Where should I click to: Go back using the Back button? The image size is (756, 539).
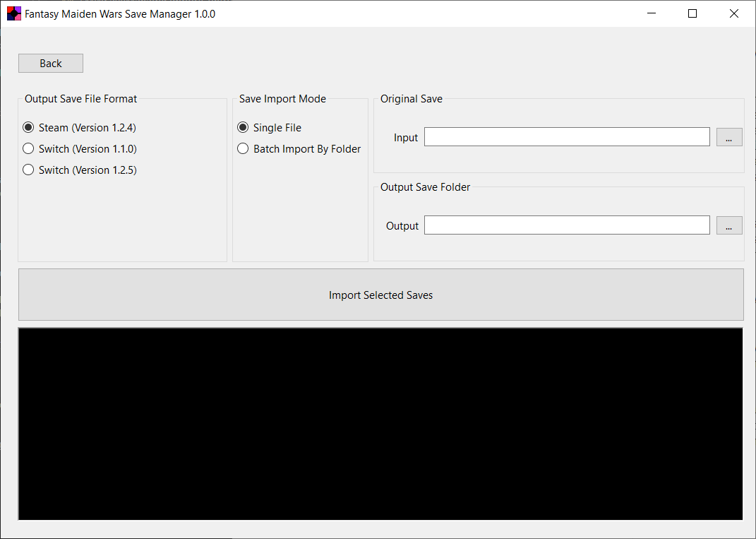click(x=51, y=63)
